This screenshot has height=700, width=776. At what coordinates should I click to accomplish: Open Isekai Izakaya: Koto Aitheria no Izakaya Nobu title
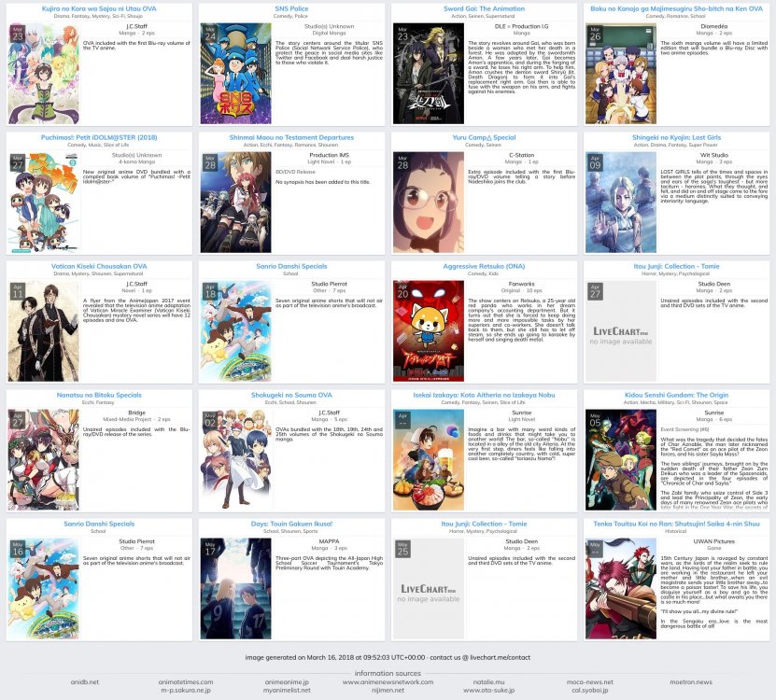pos(484,395)
